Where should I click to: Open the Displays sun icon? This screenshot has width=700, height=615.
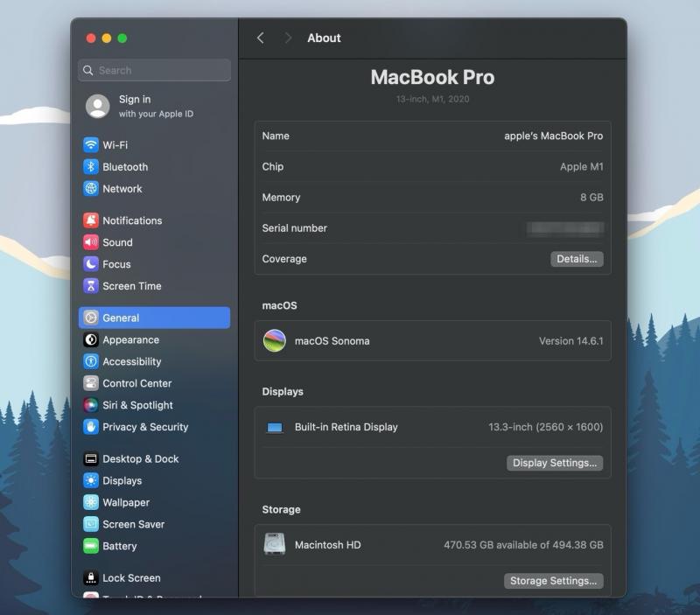[x=91, y=480]
